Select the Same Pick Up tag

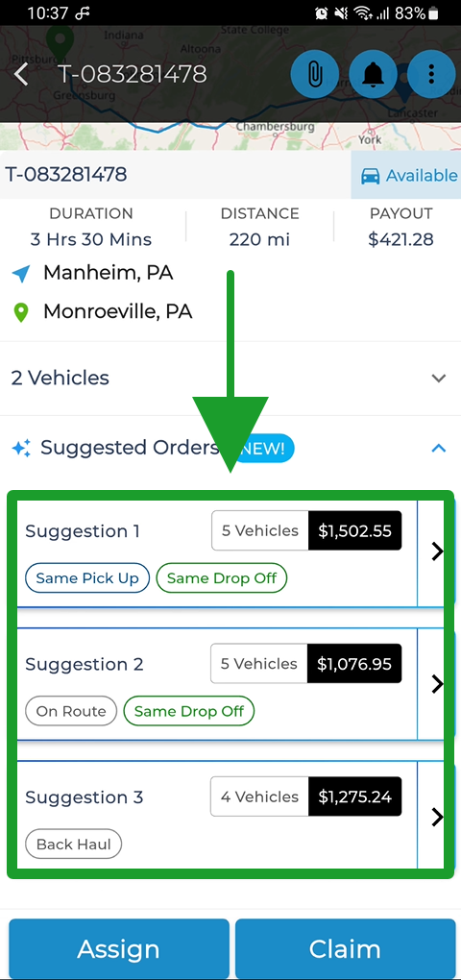pyautogui.click(x=87, y=578)
